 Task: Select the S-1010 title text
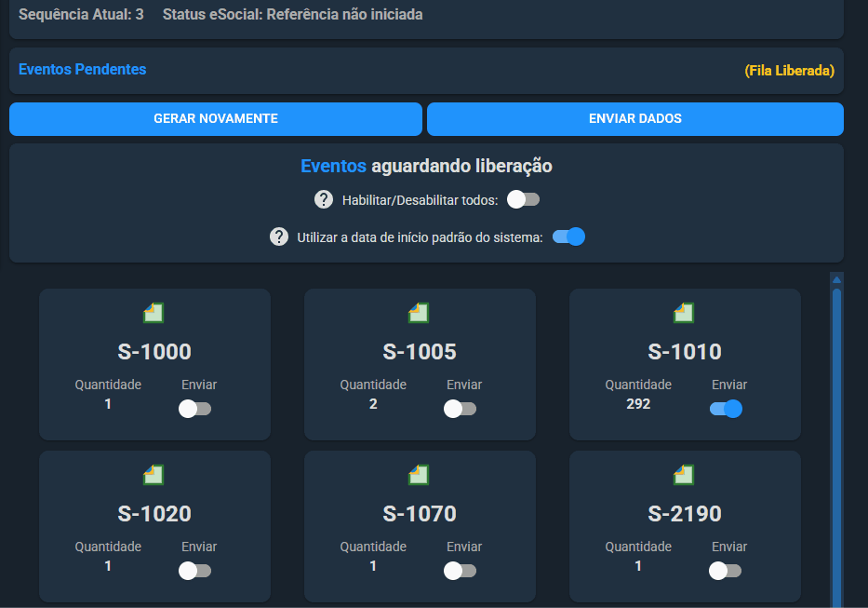pos(685,352)
